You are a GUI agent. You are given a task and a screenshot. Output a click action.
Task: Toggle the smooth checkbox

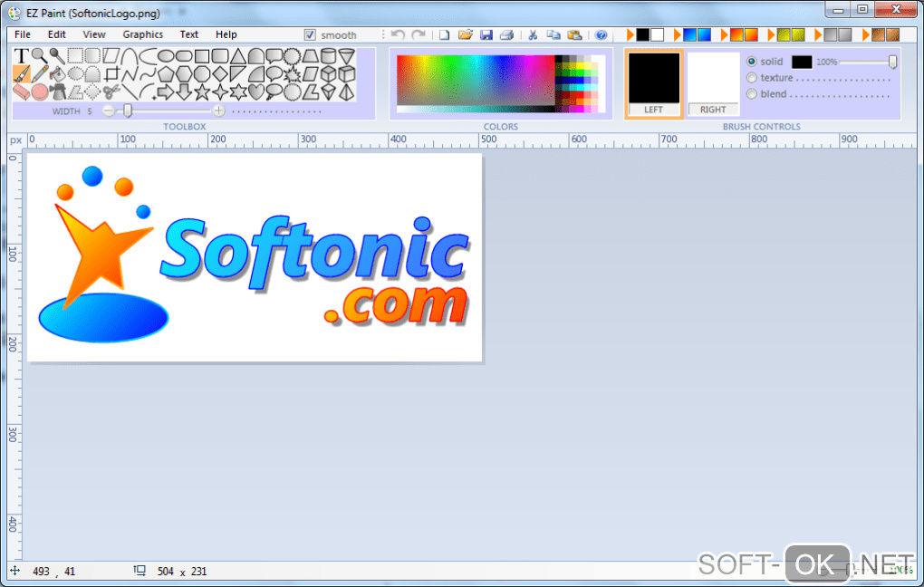click(x=310, y=34)
